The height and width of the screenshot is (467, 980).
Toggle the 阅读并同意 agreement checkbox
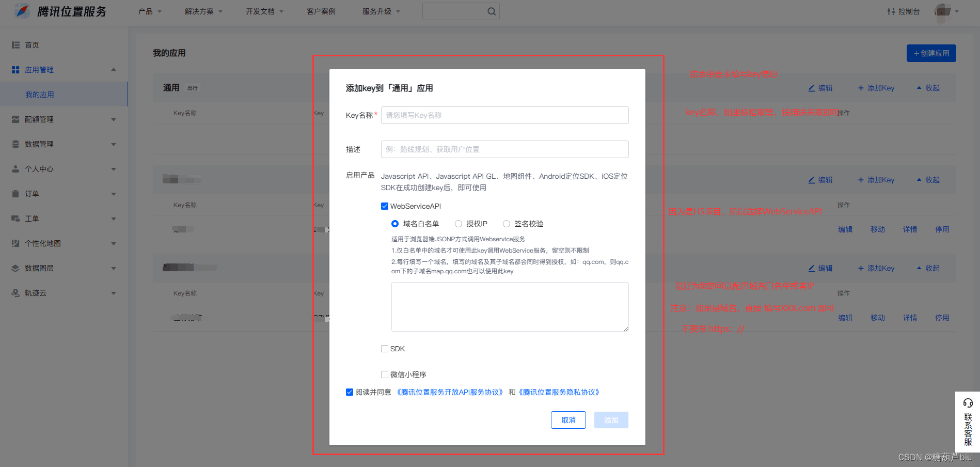350,392
